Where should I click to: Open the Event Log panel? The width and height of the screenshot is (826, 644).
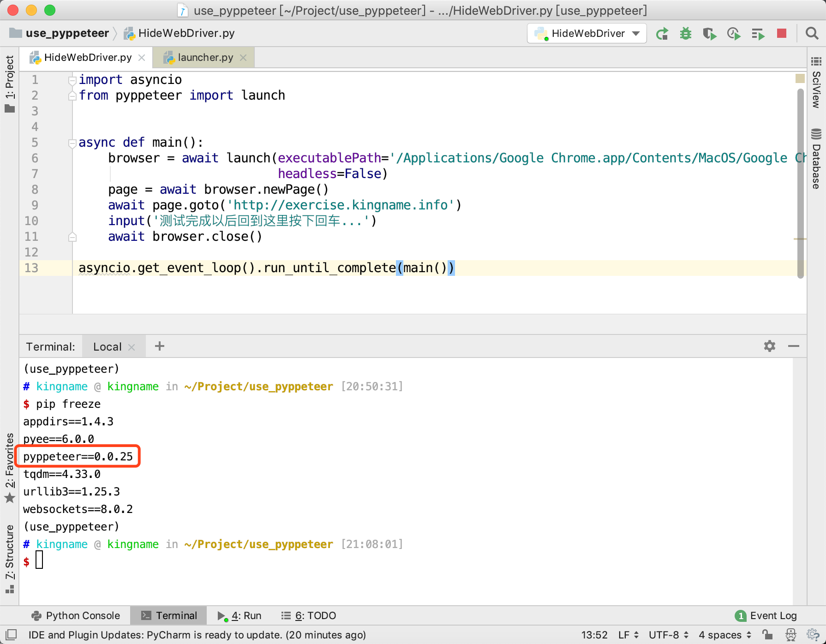click(x=766, y=615)
